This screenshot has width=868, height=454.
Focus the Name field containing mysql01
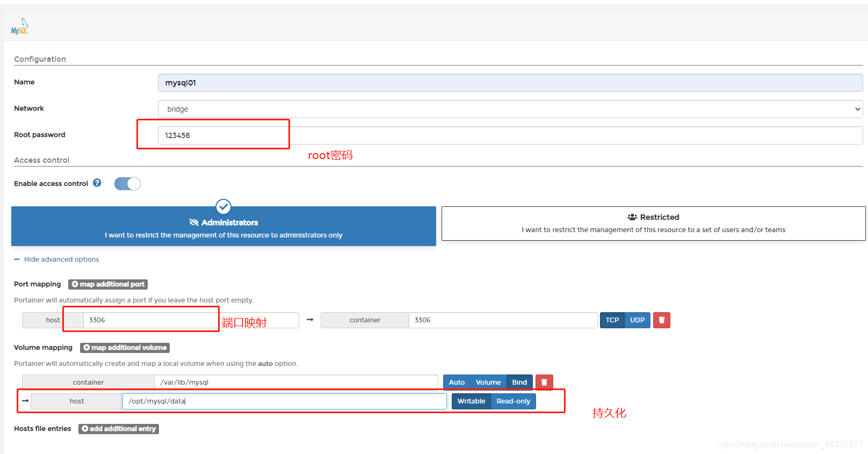point(510,83)
